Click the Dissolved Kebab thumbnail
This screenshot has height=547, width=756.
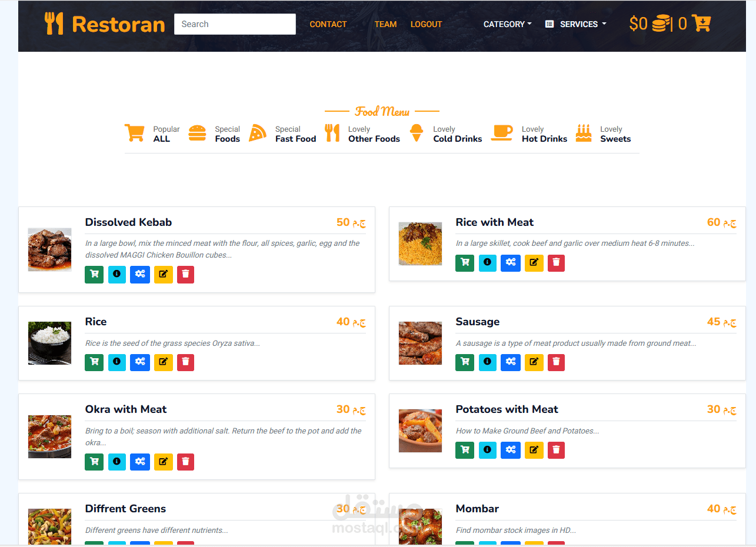point(49,249)
